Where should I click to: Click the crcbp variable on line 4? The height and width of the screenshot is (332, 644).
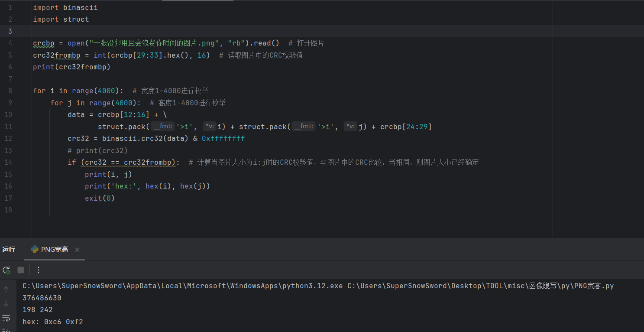[44, 43]
